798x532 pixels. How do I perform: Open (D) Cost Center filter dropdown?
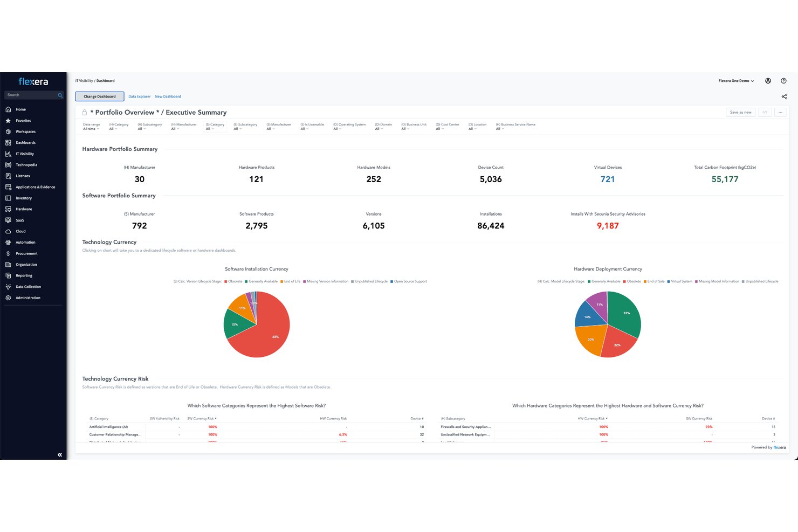click(448, 127)
